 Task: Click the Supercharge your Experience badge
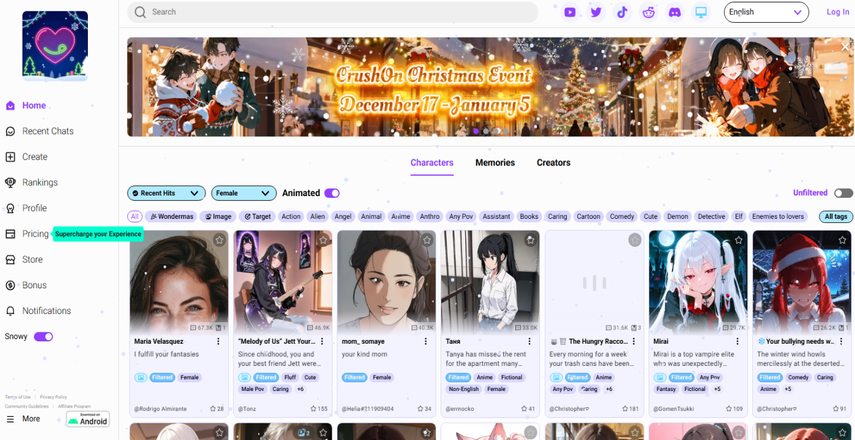click(98, 234)
